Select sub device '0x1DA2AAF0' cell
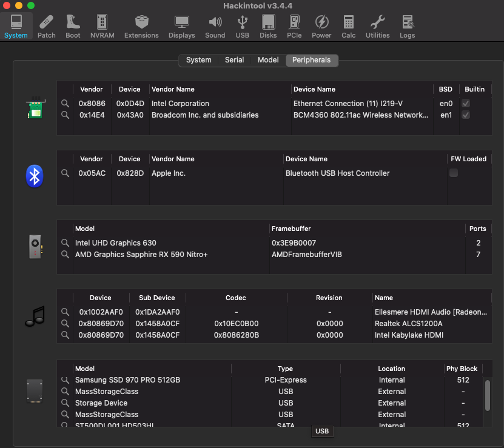The height and width of the screenshot is (448, 504). pyautogui.click(x=157, y=312)
